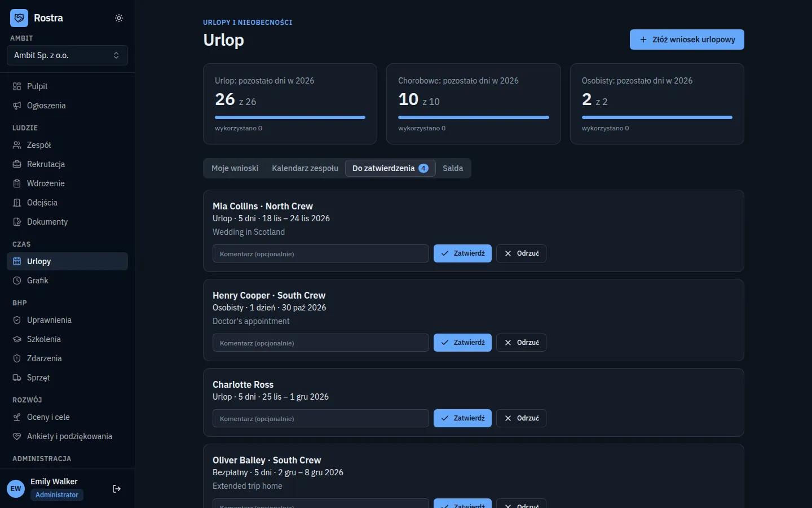This screenshot has width=812, height=508.
Task: Select the Uprawnienia shield icon
Action: tap(17, 320)
